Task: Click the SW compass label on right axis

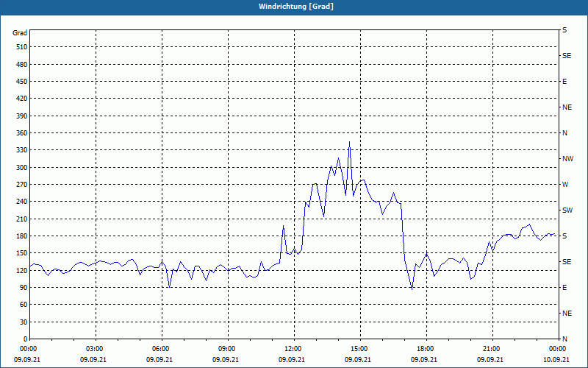Action: click(x=567, y=210)
